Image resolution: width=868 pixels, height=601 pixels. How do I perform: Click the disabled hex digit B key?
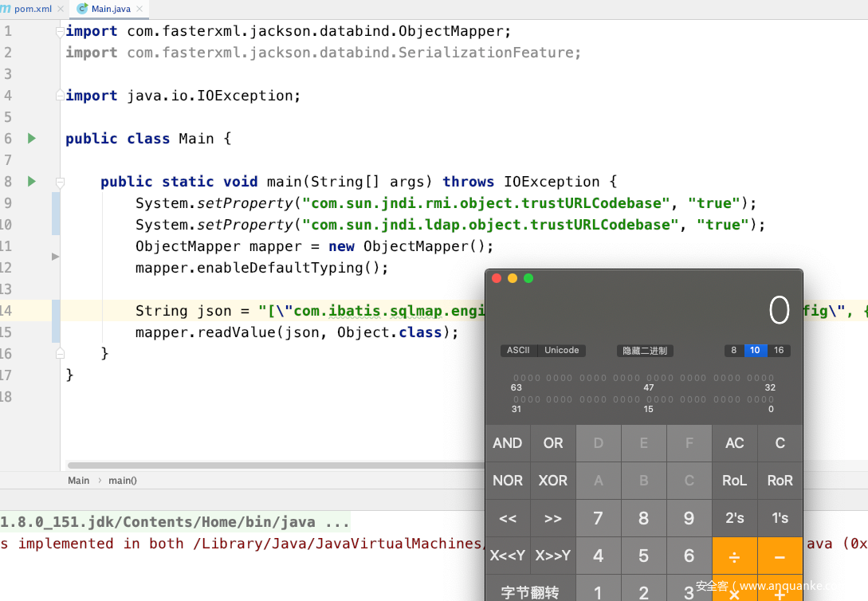[644, 481]
